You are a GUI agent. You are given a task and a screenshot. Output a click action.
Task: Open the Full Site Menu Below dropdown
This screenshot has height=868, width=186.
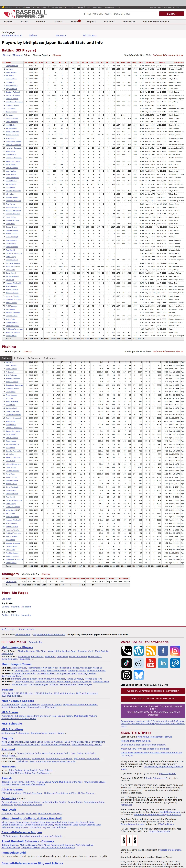156,22
